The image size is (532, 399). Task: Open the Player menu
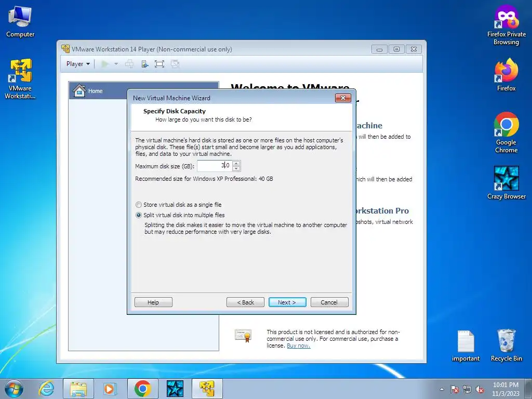(78, 64)
